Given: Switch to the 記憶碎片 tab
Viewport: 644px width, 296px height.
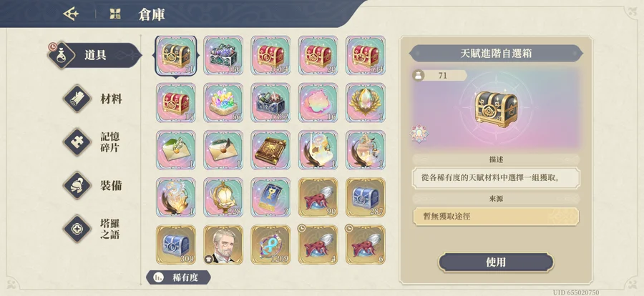Looking at the screenshot, I should pyautogui.click(x=94, y=142).
